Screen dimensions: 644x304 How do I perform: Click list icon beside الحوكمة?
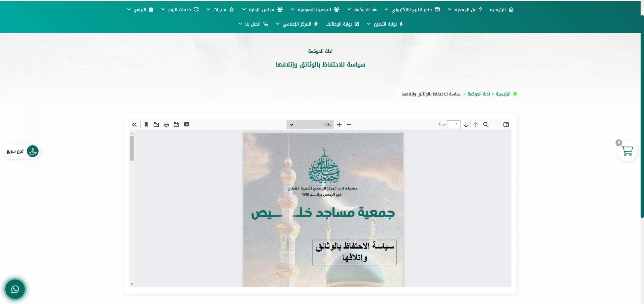(375, 10)
